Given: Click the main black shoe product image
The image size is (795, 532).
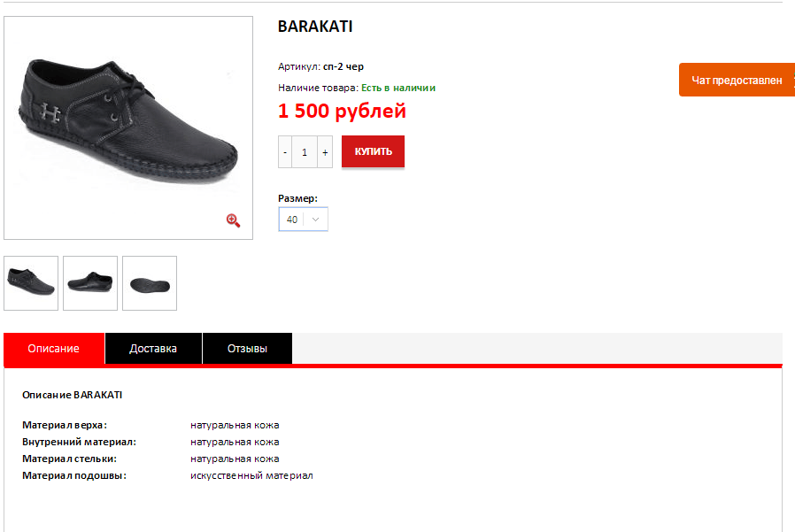Looking at the screenshot, I should 128,122.
